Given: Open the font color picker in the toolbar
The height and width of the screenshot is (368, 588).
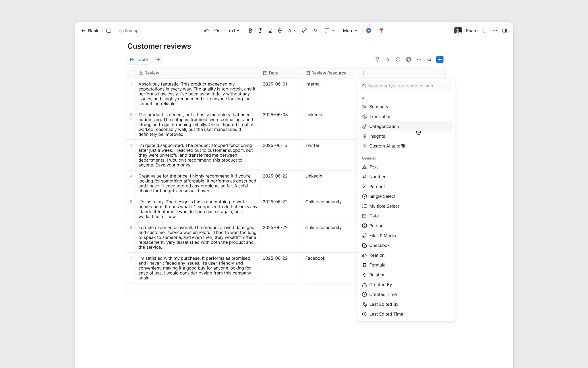Looking at the screenshot, I should tap(292, 30).
